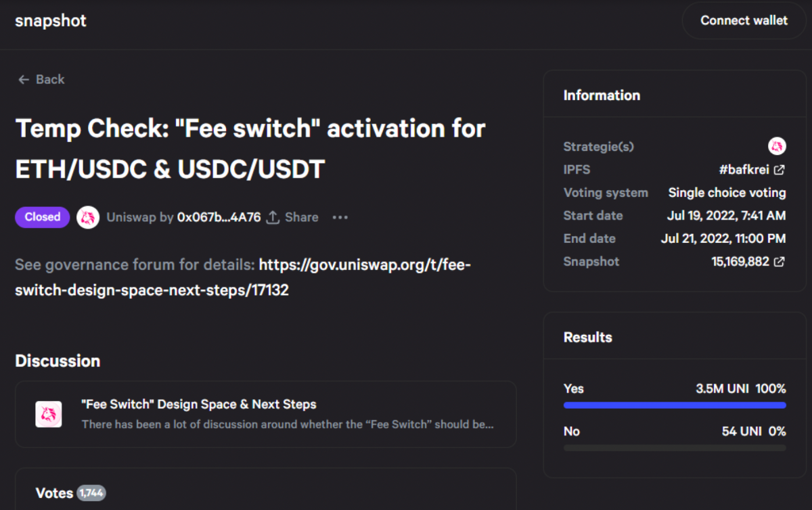Click the Share upload icon
This screenshot has width=812, height=510.
click(273, 217)
